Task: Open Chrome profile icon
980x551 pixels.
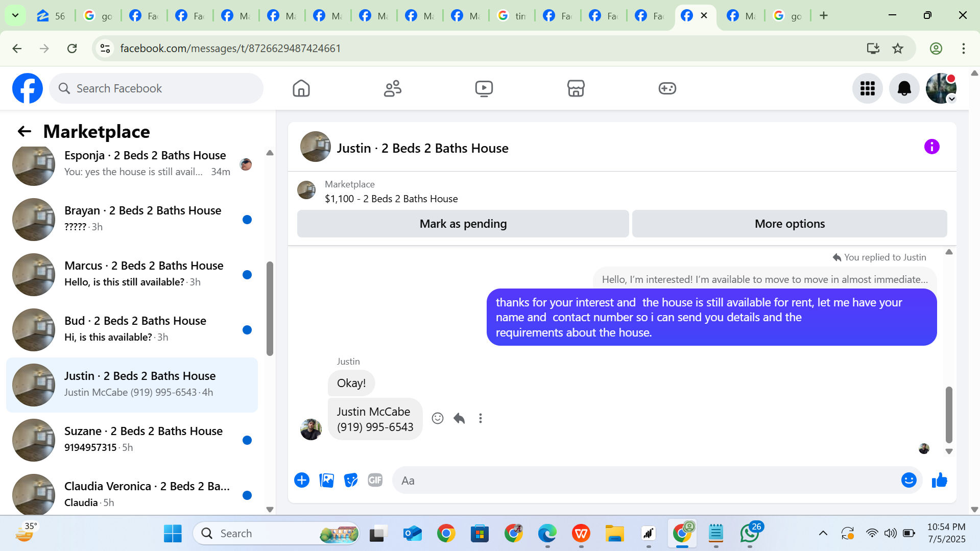Action: click(x=936, y=49)
